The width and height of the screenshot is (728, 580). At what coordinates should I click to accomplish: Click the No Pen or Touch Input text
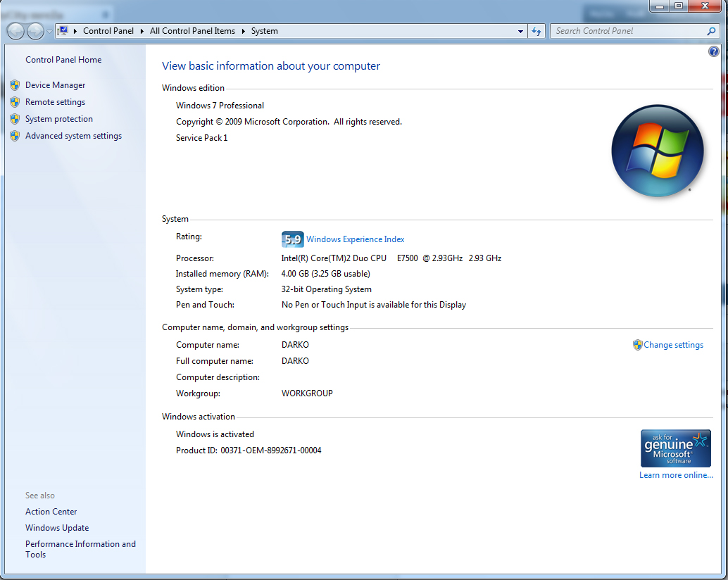point(374,305)
